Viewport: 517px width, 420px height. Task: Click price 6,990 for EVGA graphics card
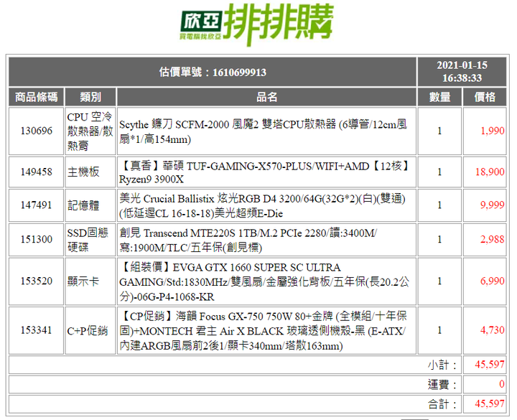[x=493, y=281]
